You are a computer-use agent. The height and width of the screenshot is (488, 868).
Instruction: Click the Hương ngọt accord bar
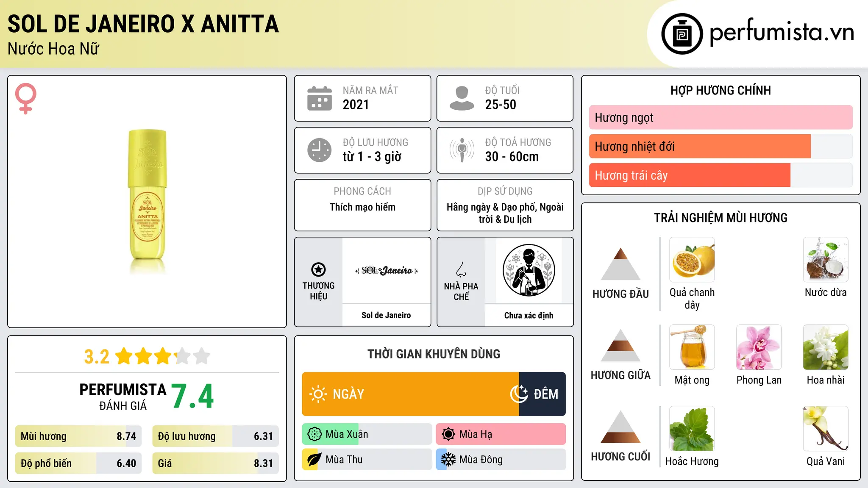coord(721,117)
